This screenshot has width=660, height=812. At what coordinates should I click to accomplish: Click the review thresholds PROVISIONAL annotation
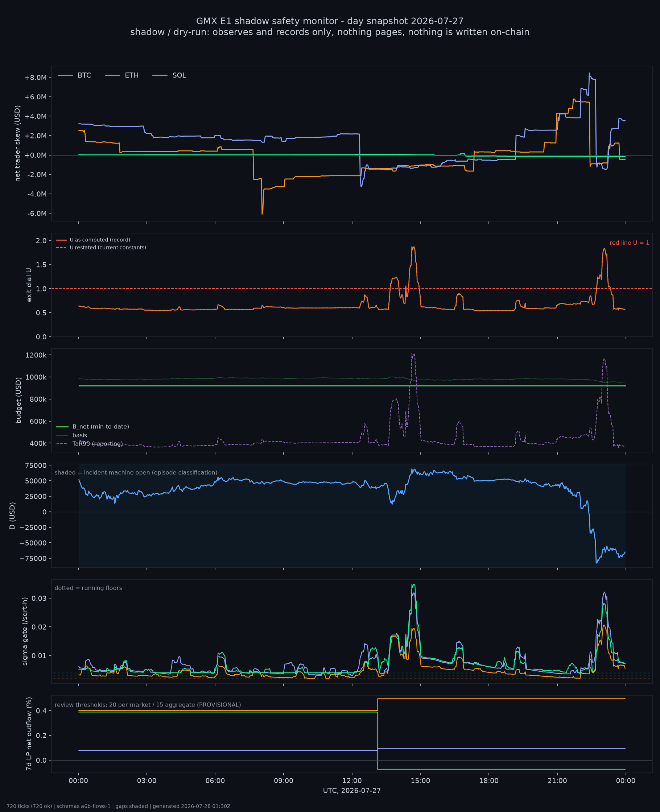[148, 705]
